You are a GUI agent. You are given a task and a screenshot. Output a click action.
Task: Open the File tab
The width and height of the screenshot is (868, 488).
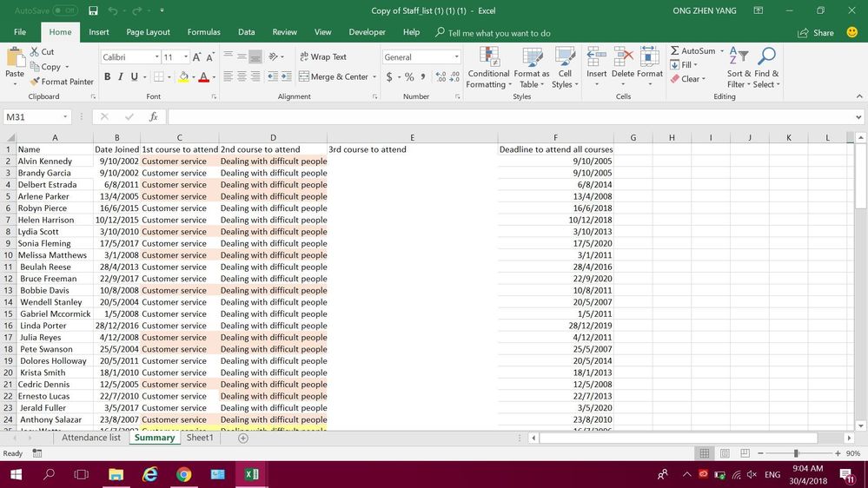pos(20,32)
